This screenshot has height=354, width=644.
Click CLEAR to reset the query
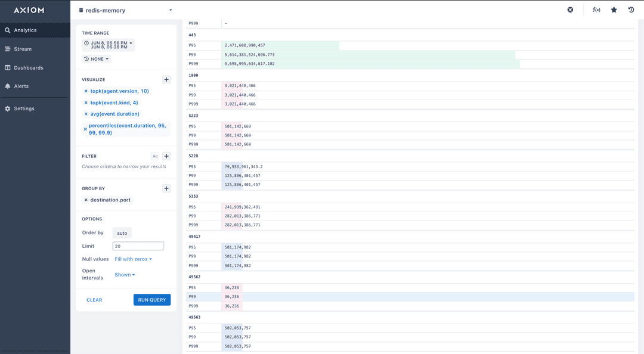[x=94, y=300]
